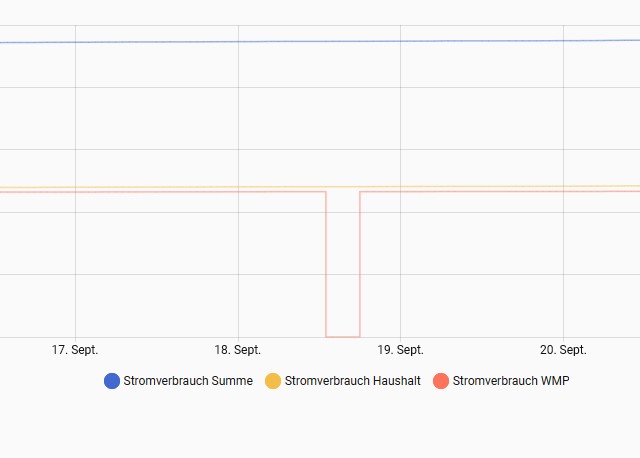The height and width of the screenshot is (458, 640).
Task: Click the red Stromverbrauch WMP legend dot
Action: click(x=441, y=381)
